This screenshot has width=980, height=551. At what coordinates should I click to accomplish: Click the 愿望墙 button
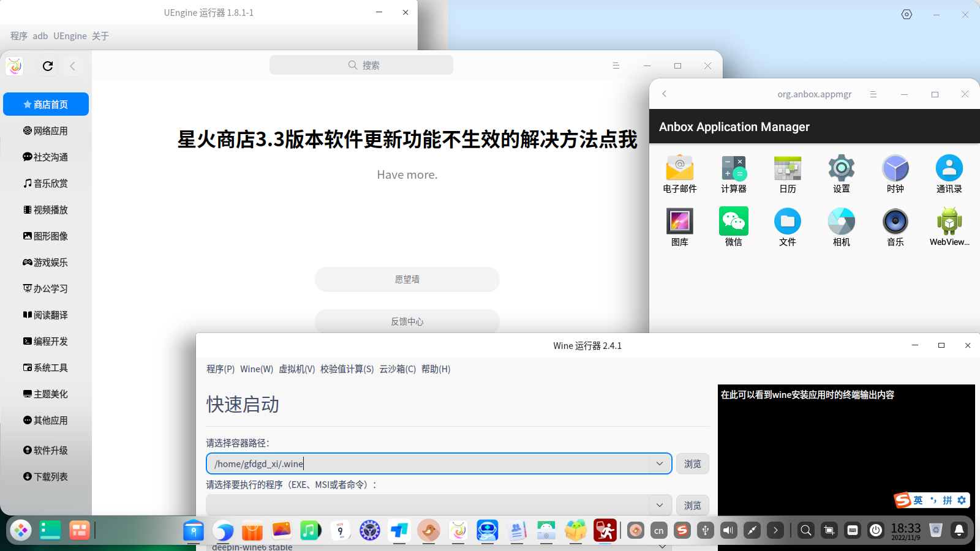pyautogui.click(x=407, y=279)
